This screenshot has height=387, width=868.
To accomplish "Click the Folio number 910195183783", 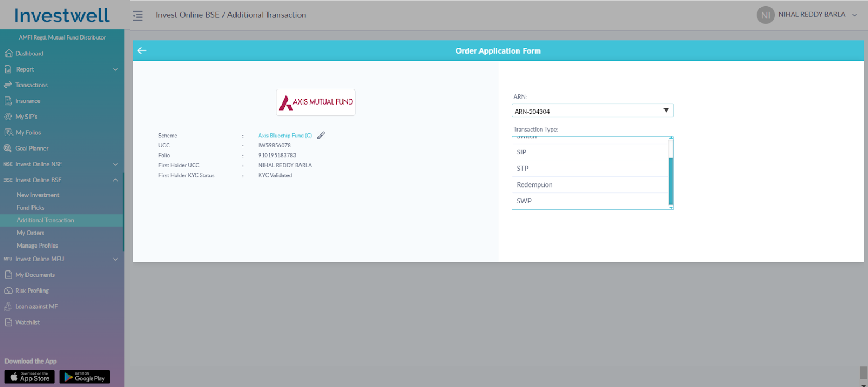I will click(277, 156).
